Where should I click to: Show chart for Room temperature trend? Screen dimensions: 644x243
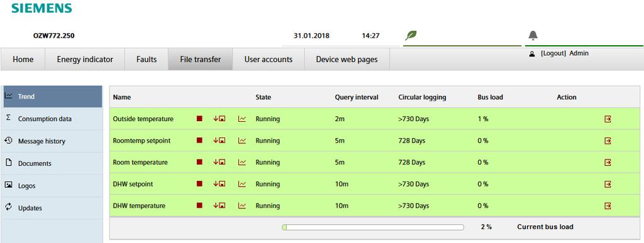[242, 162]
